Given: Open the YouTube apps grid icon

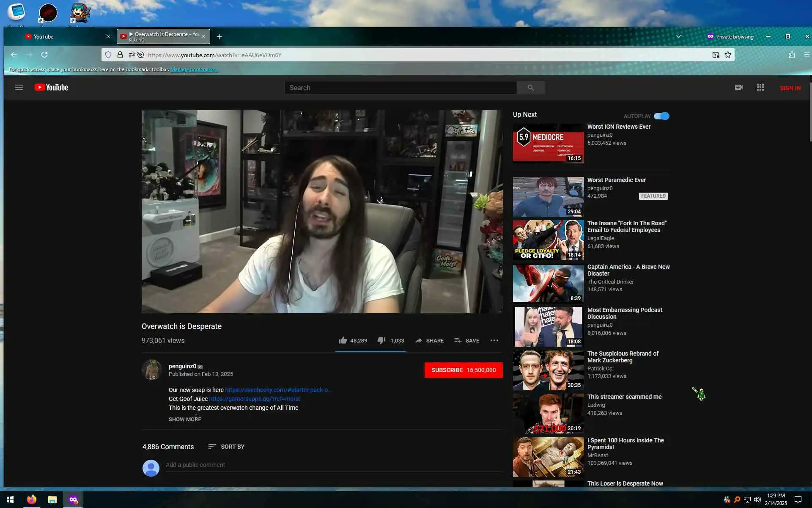Looking at the screenshot, I should pyautogui.click(x=760, y=87).
